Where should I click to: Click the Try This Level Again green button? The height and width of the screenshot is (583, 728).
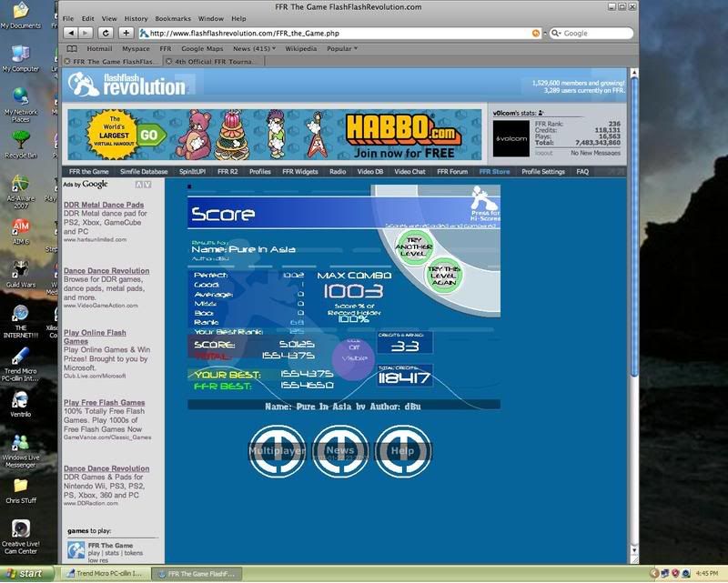(444, 276)
